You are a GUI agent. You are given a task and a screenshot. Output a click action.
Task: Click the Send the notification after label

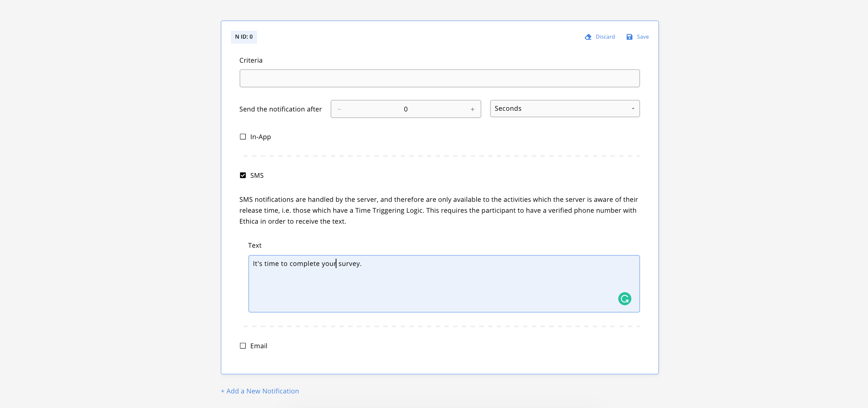tap(280, 109)
